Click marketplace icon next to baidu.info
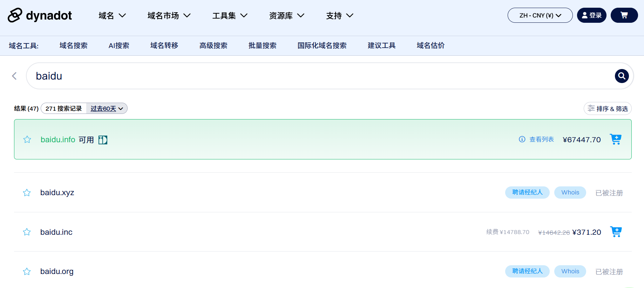Screen dimensions: 644x288 click(103, 140)
